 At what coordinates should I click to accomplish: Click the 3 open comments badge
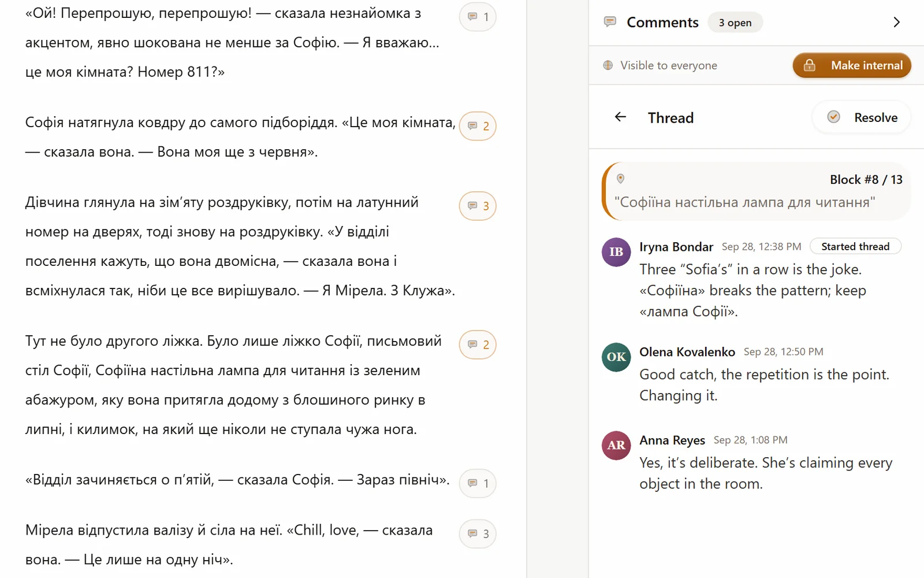(735, 23)
